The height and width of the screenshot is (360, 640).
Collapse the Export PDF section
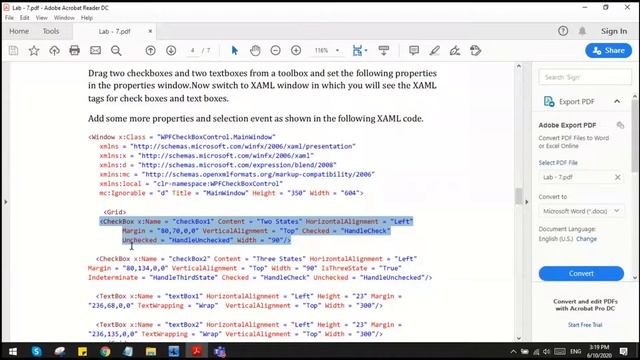[617, 101]
